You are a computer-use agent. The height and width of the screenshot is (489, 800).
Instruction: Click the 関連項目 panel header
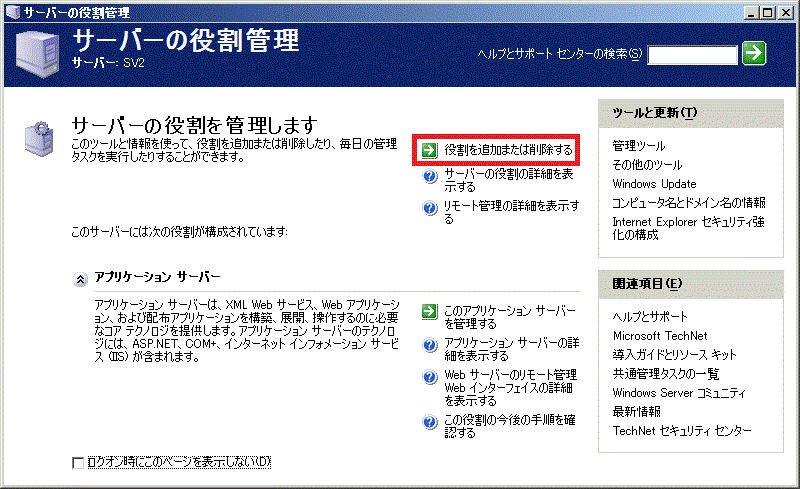click(647, 284)
